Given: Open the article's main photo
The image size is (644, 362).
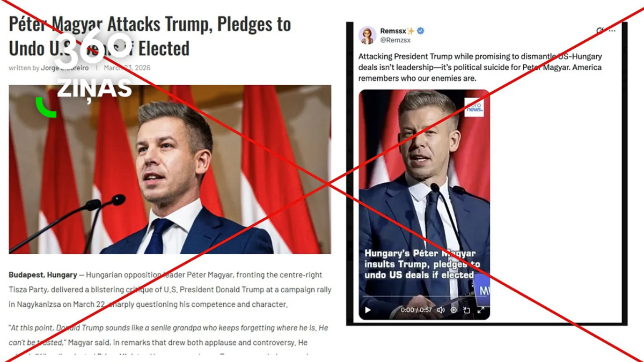Looking at the screenshot, I should point(170,169).
